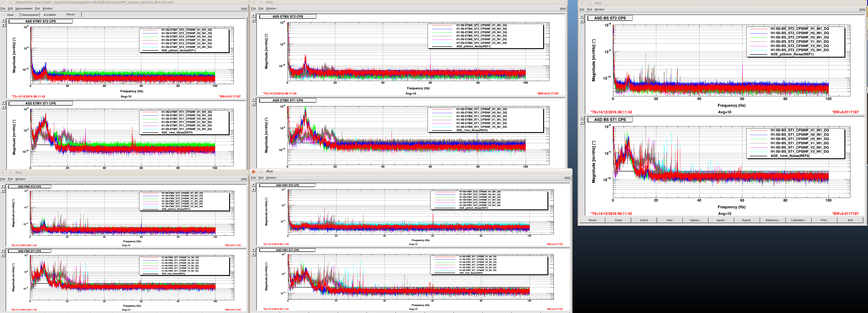This screenshot has height=313, width=868.
Task: Click legend entry ADE_1mm_Noise(REF0) in BS ST1 plot
Action: pos(790,156)
